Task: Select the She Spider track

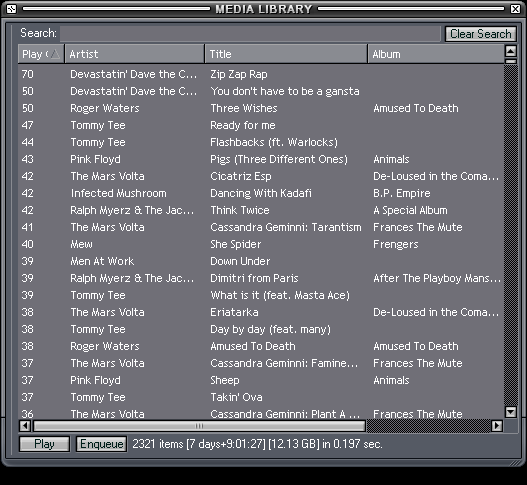Action: 236,244
